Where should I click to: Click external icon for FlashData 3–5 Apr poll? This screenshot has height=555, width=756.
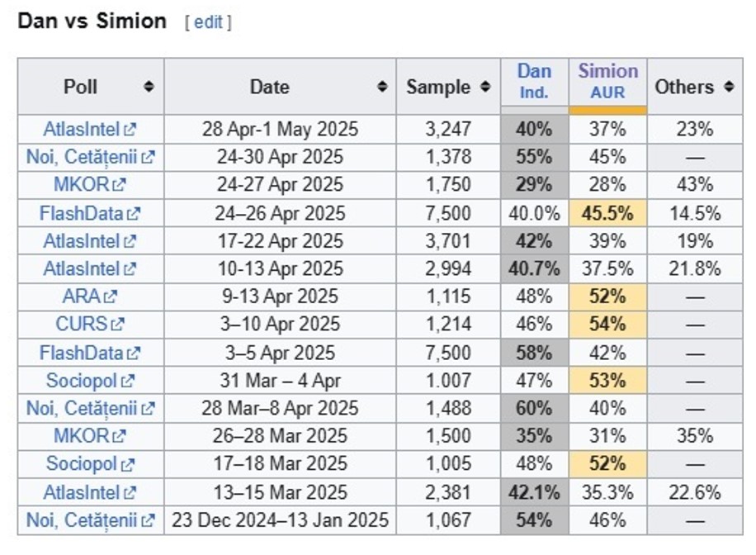pyautogui.click(x=134, y=353)
